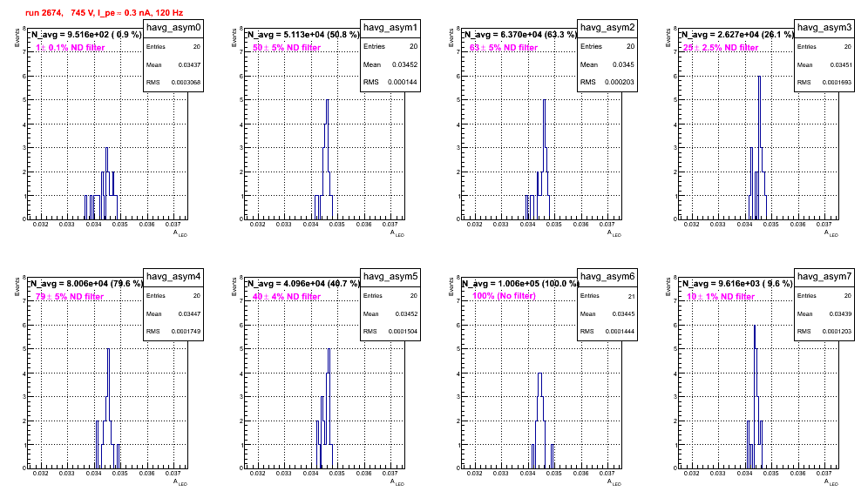Click the red run 2674 header text

click(x=104, y=12)
